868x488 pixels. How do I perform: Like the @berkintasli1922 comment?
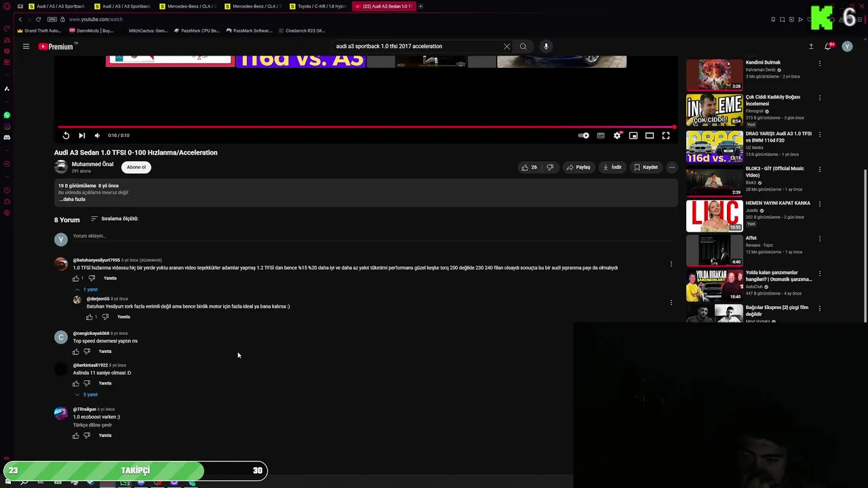76,384
